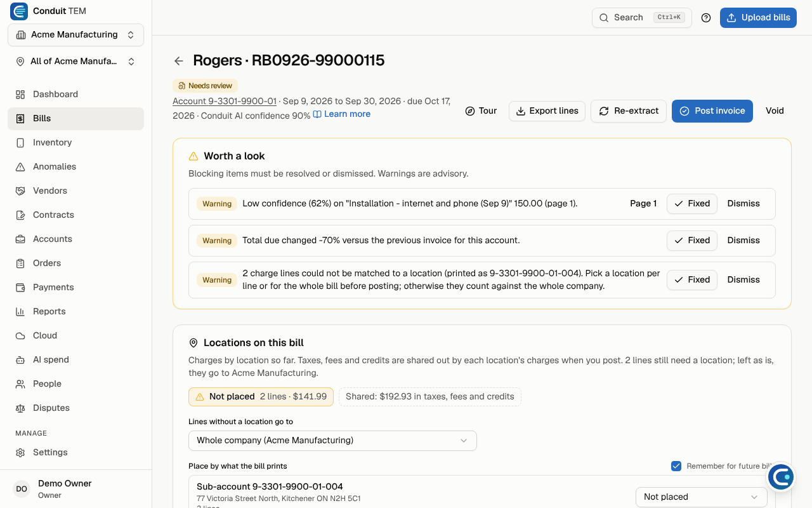Viewport: 812px width, 508px height.
Task: Click the Orders icon in sidebar
Action: (20, 263)
